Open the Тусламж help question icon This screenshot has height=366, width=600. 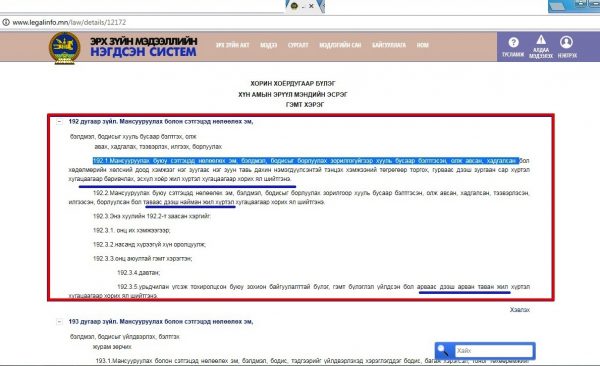pos(513,42)
